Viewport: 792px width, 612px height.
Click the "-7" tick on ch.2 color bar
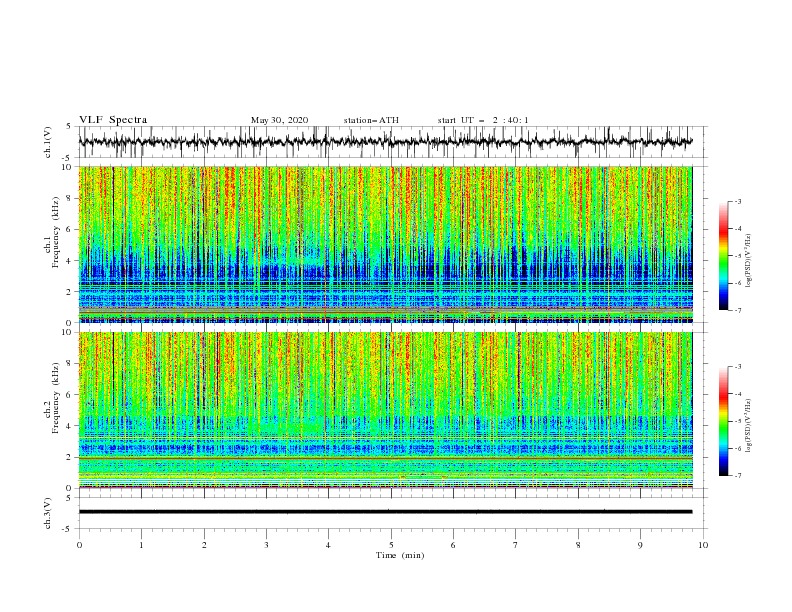(x=737, y=476)
